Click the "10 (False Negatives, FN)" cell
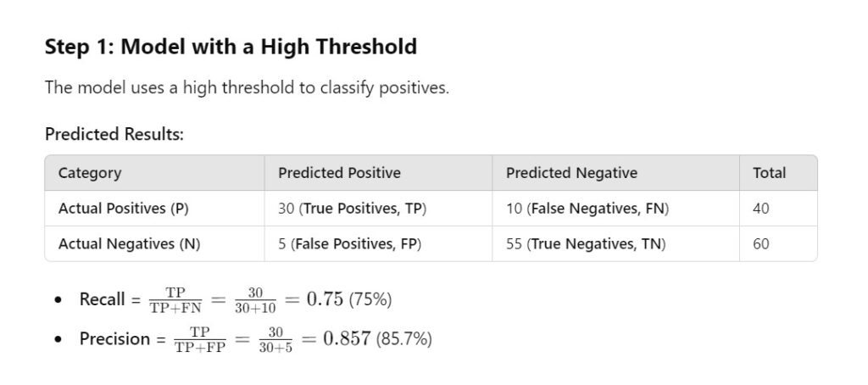The image size is (868, 385). 587,209
